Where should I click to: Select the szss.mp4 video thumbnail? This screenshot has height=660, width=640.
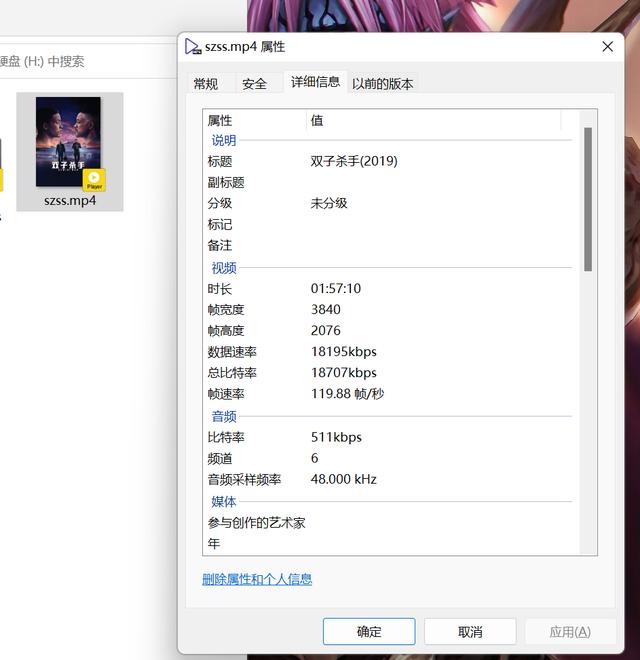tap(68, 142)
